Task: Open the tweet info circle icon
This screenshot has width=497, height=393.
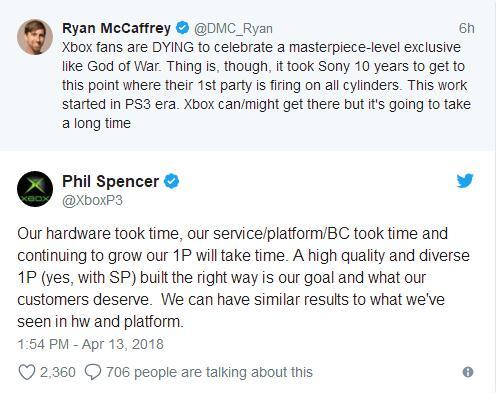Action: click(x=468, y=372)
